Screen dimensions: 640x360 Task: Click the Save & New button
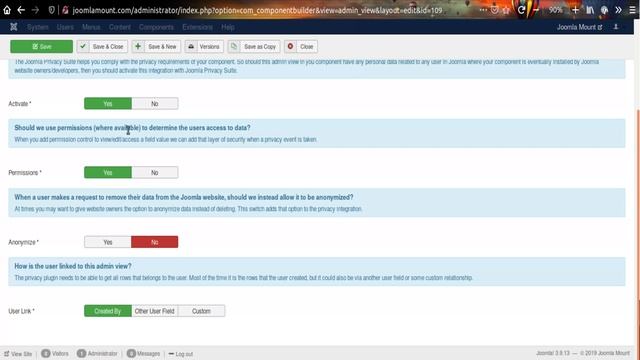pyautogui.click(x=156, y=47)
